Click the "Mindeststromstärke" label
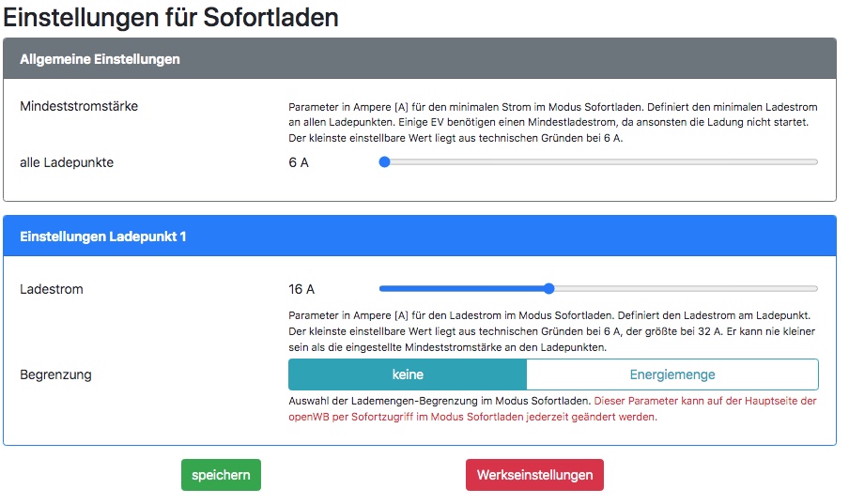Image resolution: width=849 pixels, height=504 pixels. (x=79, y=106)
